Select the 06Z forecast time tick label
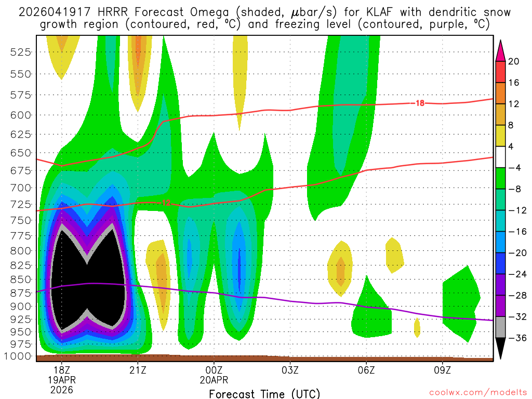Image resolution: width=532 pixels, height=399 pixels. [x=366, y=370]
